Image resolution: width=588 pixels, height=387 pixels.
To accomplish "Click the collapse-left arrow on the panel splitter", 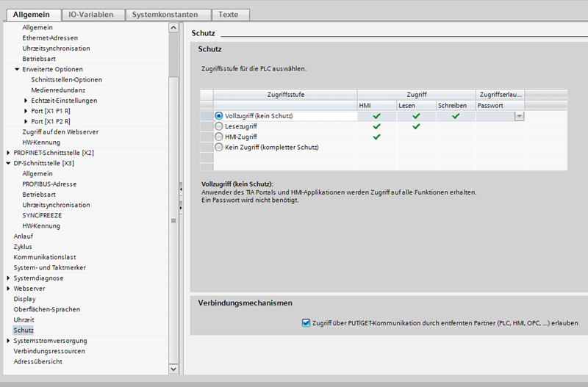I will click(181, 189).
